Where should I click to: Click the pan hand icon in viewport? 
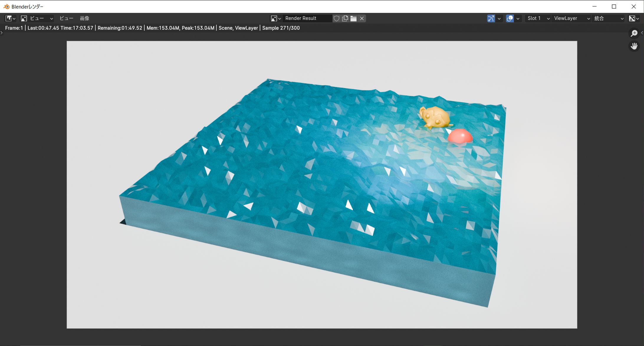634,46
